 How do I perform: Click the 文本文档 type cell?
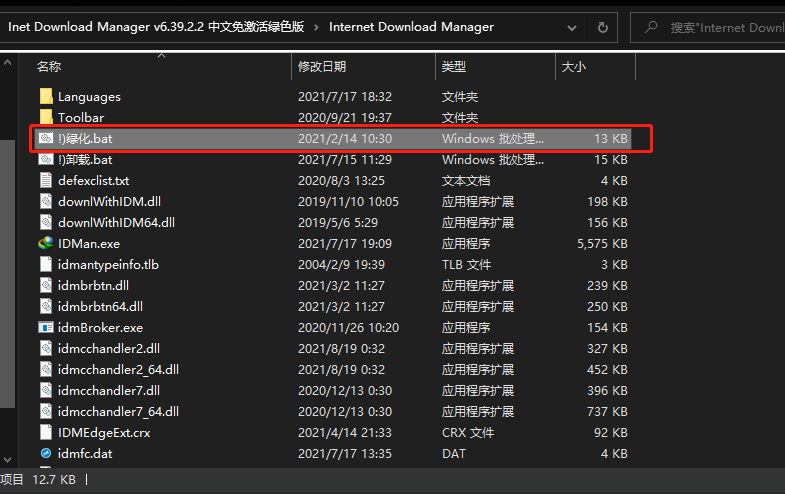(466, 181)
